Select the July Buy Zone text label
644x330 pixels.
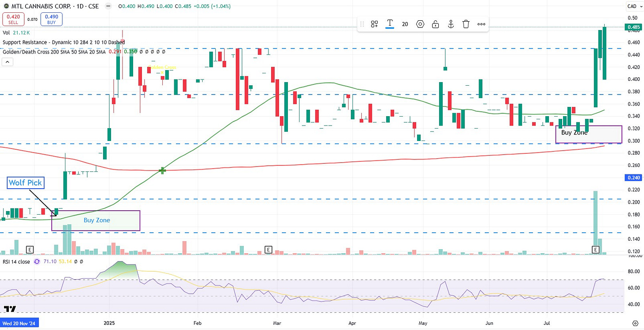click(574, 132)
